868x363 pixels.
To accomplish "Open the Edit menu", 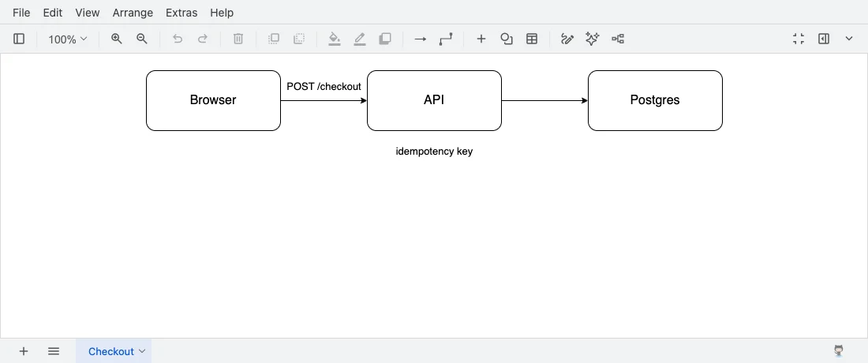I will (x=53, y=12).
